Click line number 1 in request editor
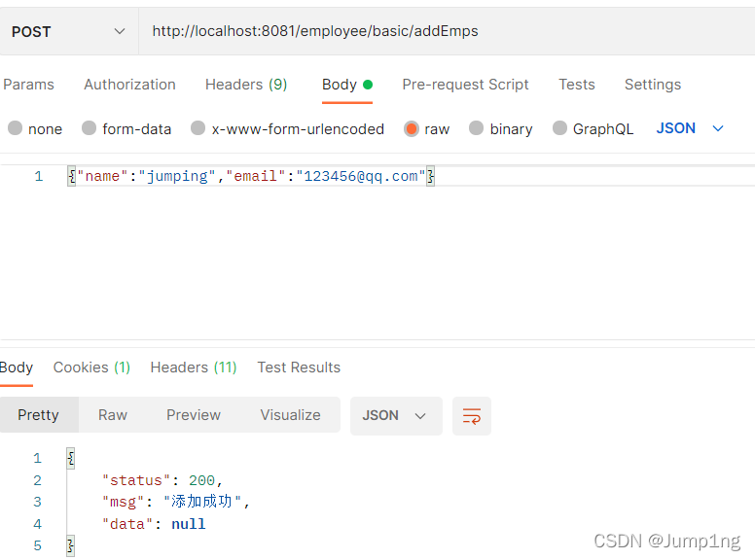Screen dimensions: 755x560 (x=39, y=176)
